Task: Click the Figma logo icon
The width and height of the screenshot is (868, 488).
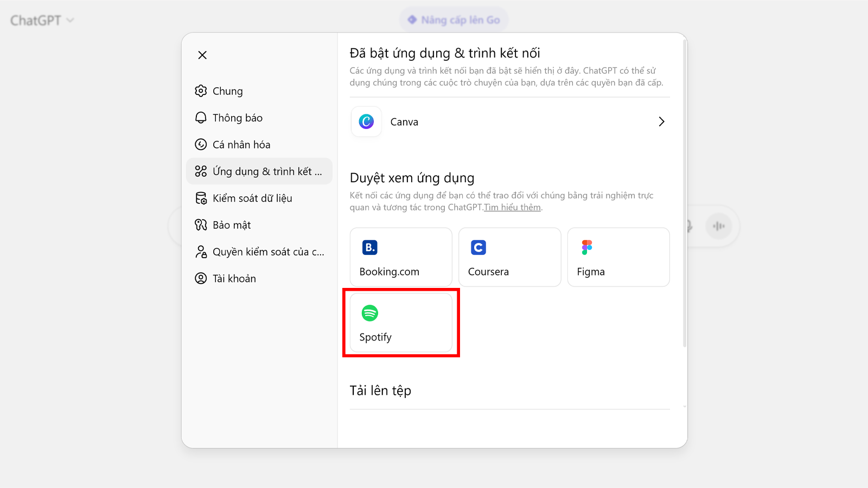Action: tap(587, 247)
